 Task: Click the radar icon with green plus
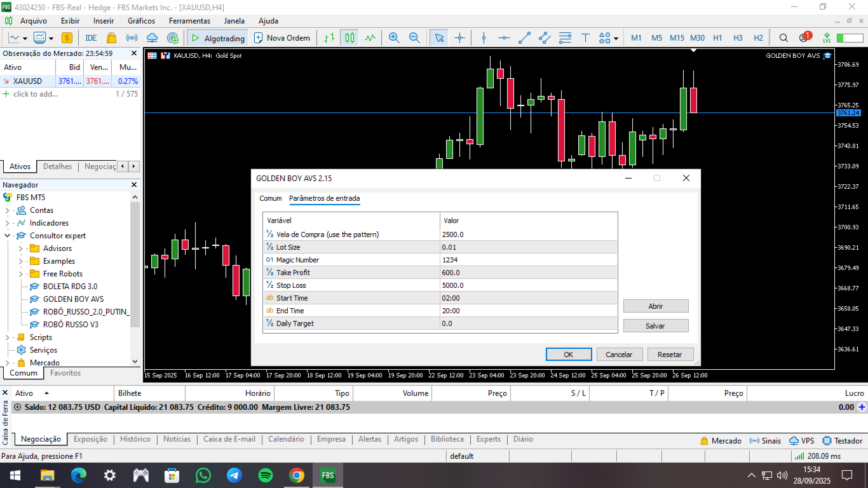point(172,37)
